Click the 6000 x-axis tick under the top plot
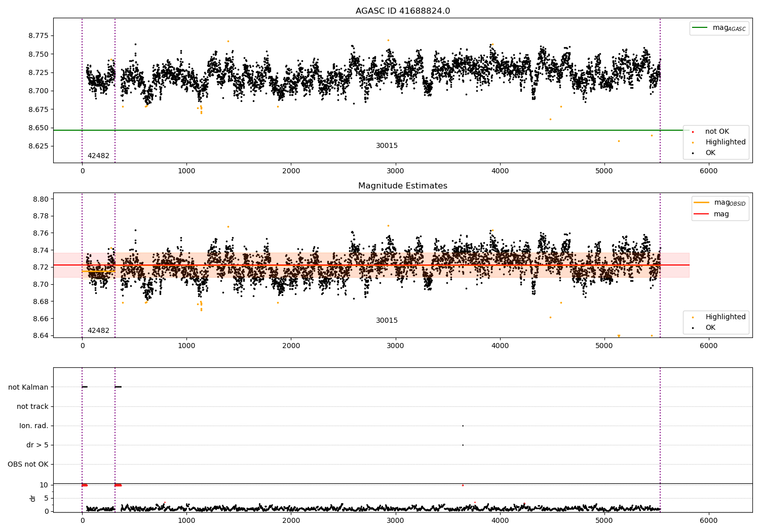 708,171
